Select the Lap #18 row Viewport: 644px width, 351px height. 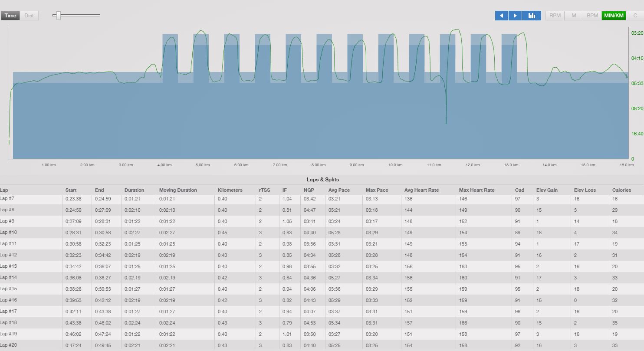322,323
